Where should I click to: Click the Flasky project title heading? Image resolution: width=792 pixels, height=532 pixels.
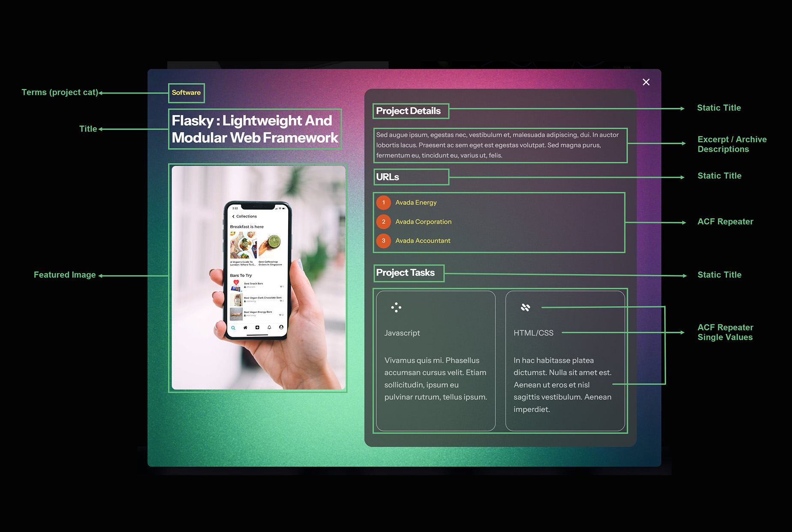pyautogui.click(x=255, y=129)
